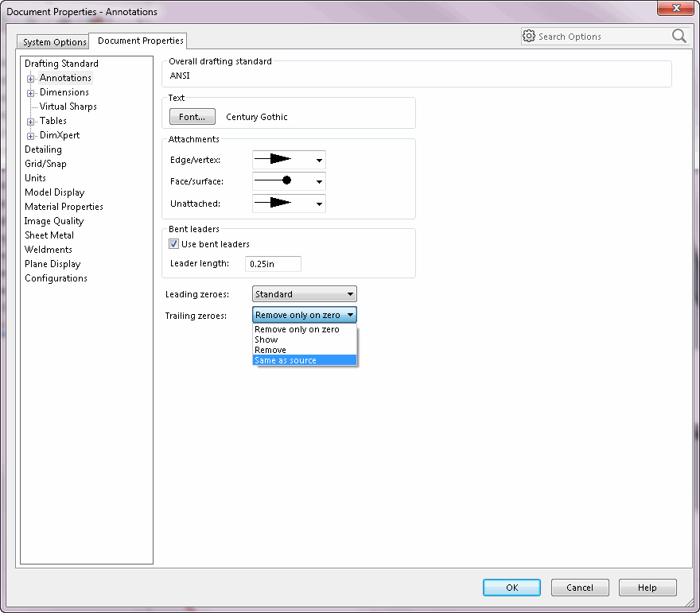
Task: Click the Cancel button
Action: tap(579, 588)
